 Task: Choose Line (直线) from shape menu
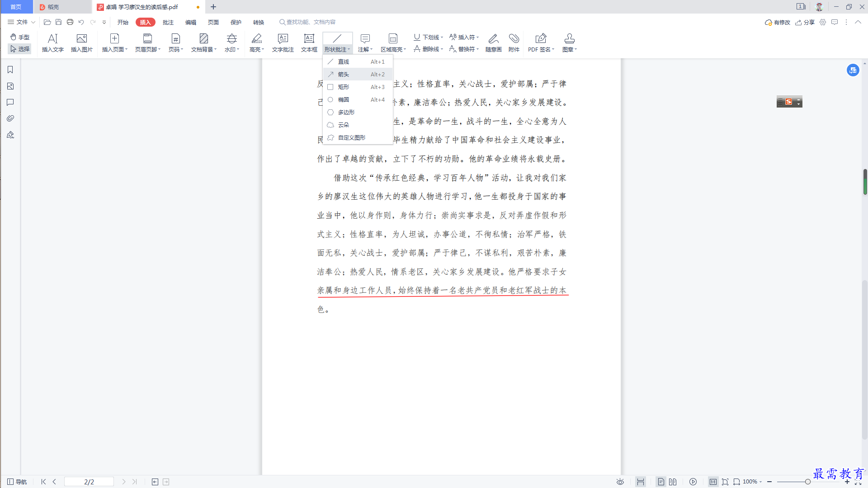(358, 61)
